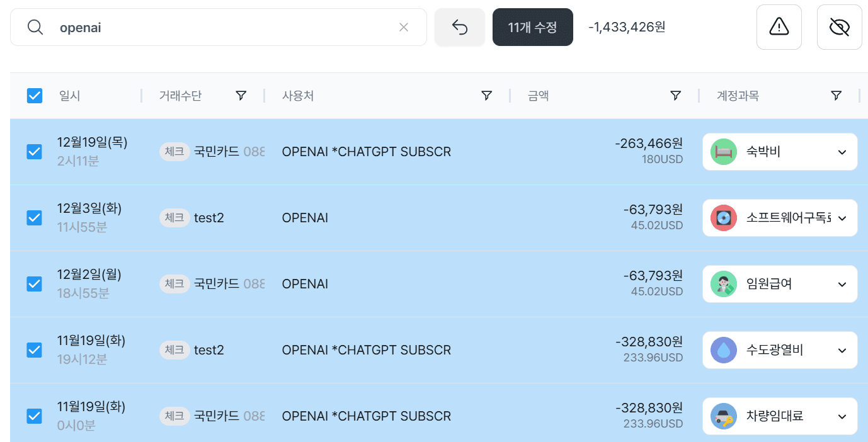868x442 pixels.
Task: Click the total -1,433,426원 text
Action: coord(627,27)
